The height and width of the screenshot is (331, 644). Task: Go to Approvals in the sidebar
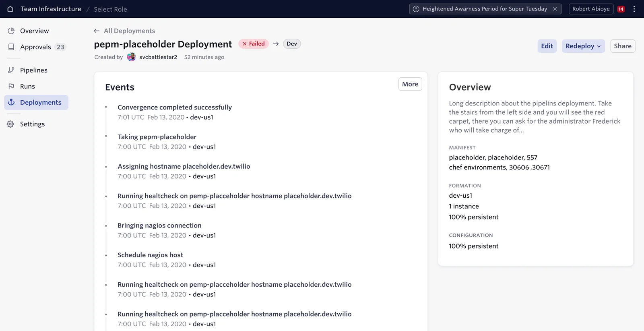coord(36,47)
